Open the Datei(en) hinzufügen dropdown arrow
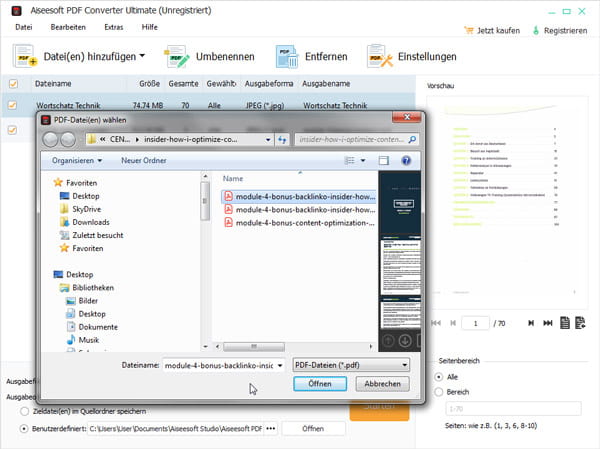This screenshot has height=449, width=600. click(x=142, y=56)
